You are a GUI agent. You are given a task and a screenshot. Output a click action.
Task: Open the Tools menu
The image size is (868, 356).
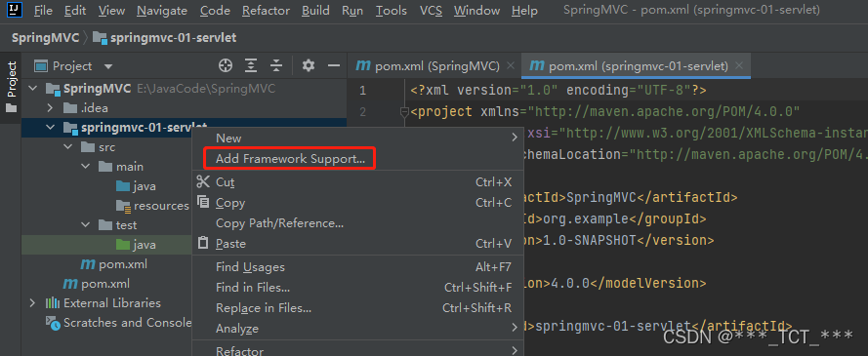click(x=392, y=11)
